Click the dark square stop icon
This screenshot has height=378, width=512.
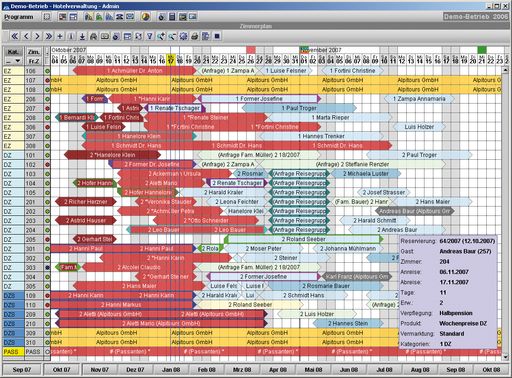(217, 36)
